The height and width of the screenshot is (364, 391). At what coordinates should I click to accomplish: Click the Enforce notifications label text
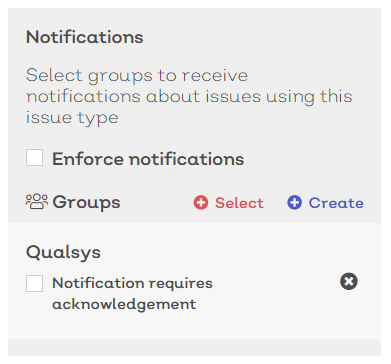[148, 159]
